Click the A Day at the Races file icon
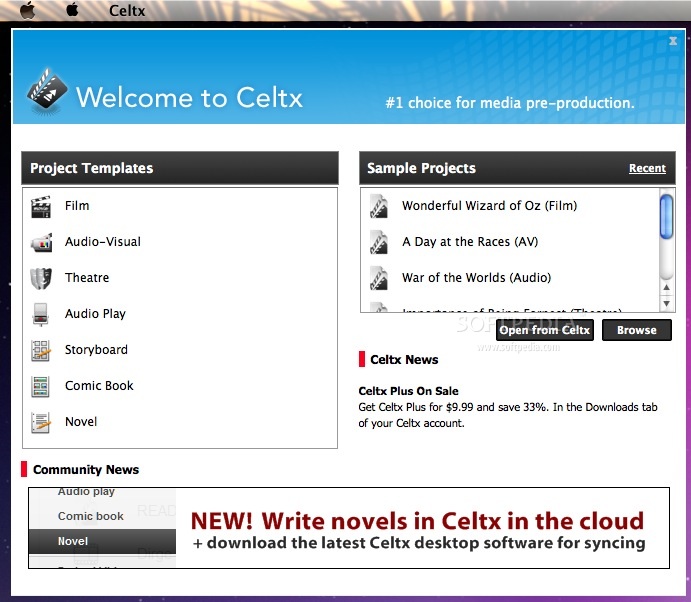The height and width of the screenshot is (602, 691). point(379,242)
